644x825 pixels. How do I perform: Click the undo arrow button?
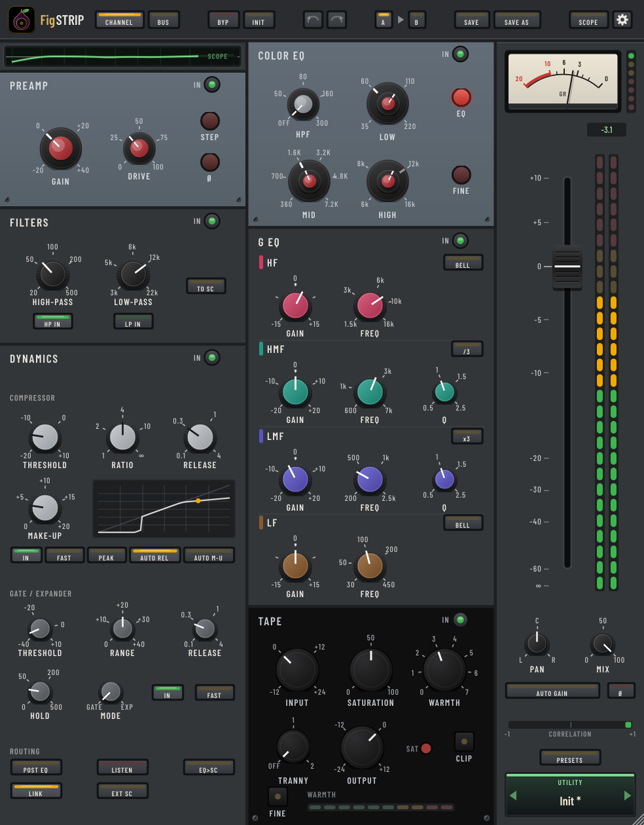pos(313,20)
